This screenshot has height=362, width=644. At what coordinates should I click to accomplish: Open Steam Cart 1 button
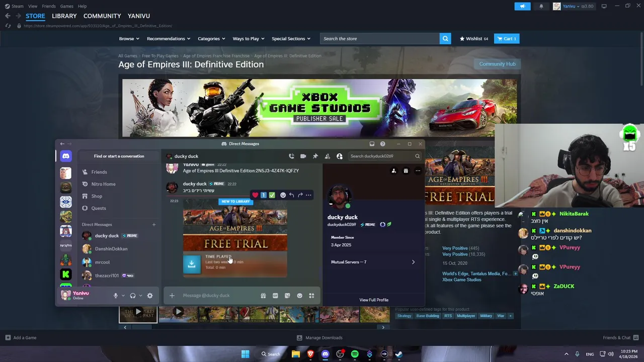507,39
